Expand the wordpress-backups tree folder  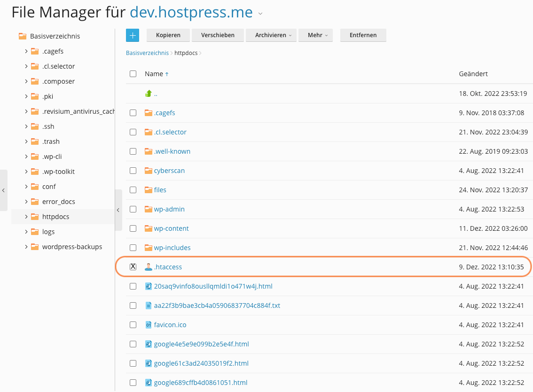(x=26, y=247)
